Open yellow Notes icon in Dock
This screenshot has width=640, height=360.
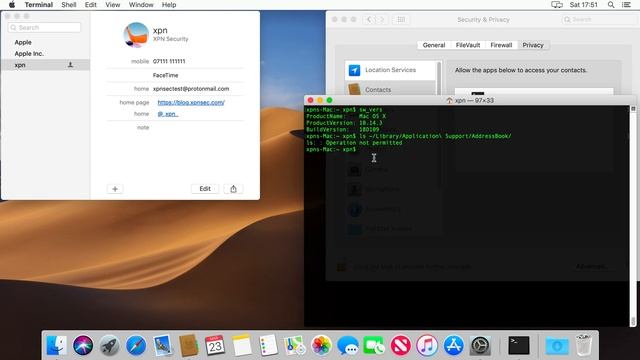(x=242, y=346)
